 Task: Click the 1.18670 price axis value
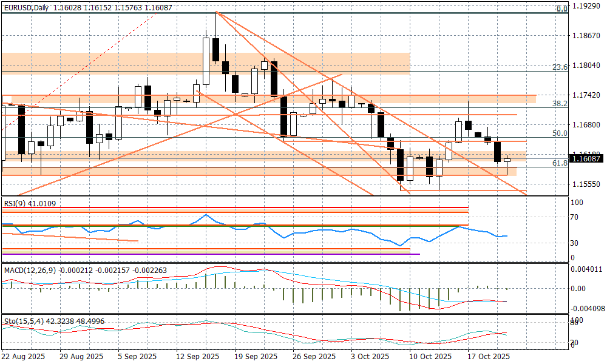[587, 36]
